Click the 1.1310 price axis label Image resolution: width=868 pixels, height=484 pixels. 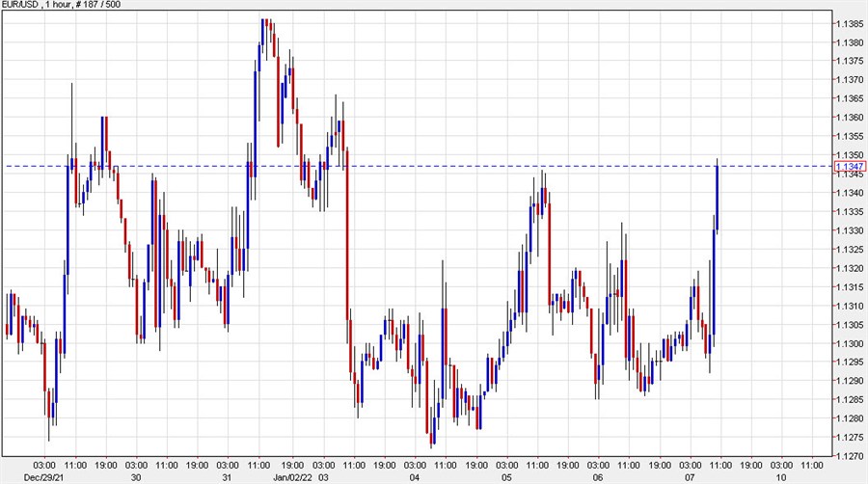coord(850,306)
